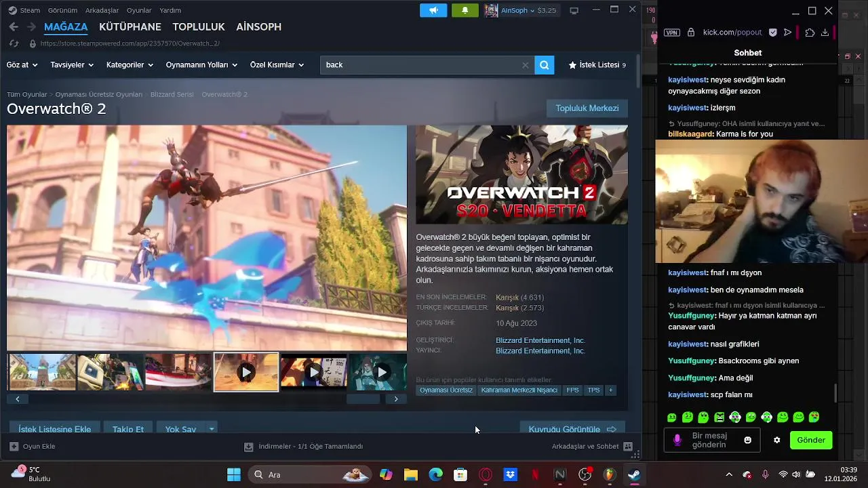Reload the Steam store page

pos(14,43)
